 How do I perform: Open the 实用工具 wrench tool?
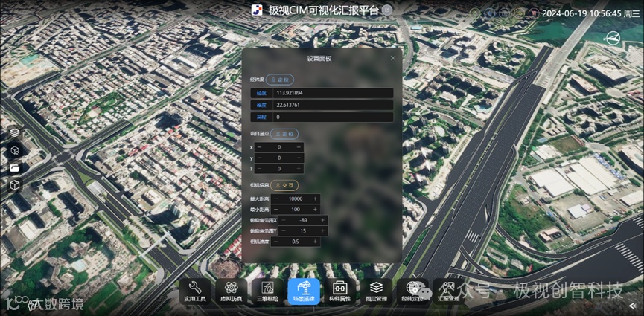(x=195, y=291)
